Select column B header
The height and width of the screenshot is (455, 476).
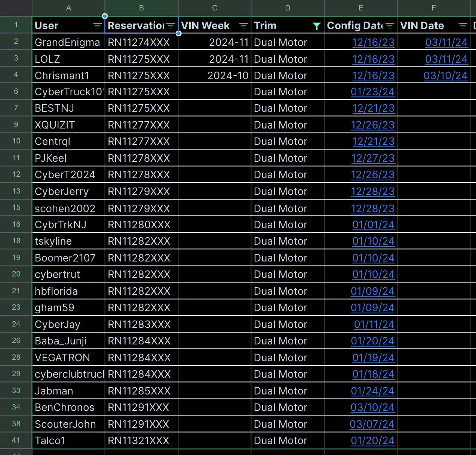141,8
